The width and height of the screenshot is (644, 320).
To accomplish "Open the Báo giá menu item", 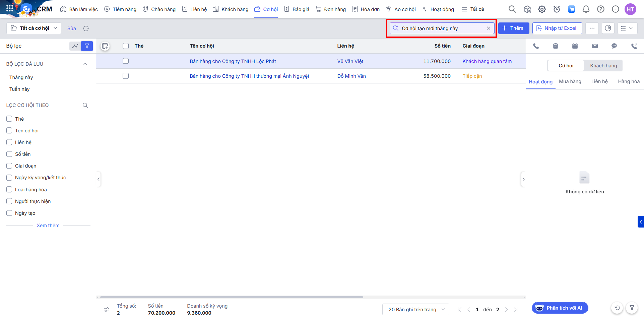I will tap(297, 9).
